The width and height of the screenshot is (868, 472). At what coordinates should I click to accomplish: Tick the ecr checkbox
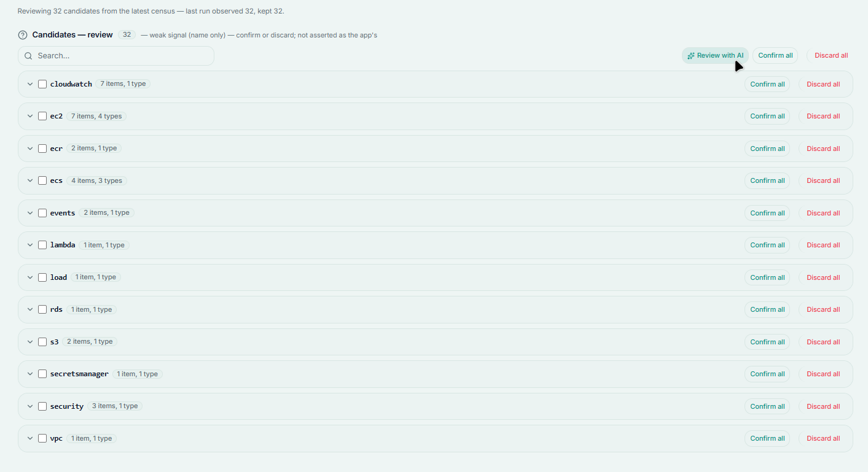click(42, 149)
